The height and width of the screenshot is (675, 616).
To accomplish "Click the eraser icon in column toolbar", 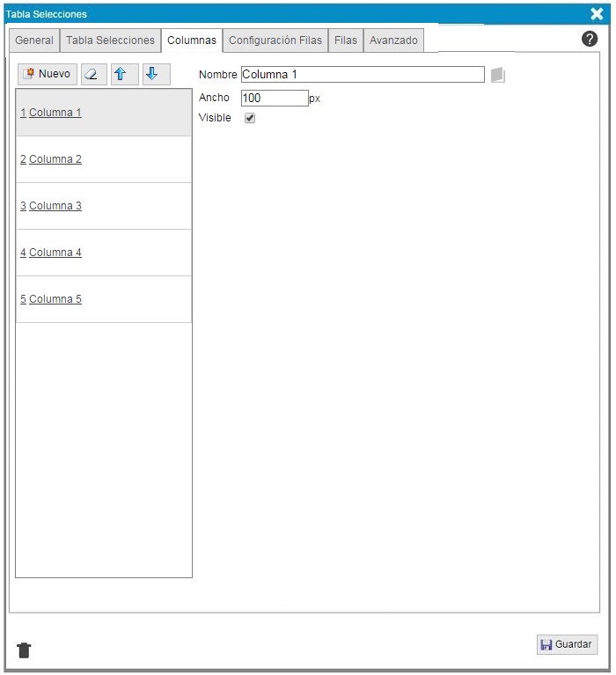I will click(x=94, y=74).
